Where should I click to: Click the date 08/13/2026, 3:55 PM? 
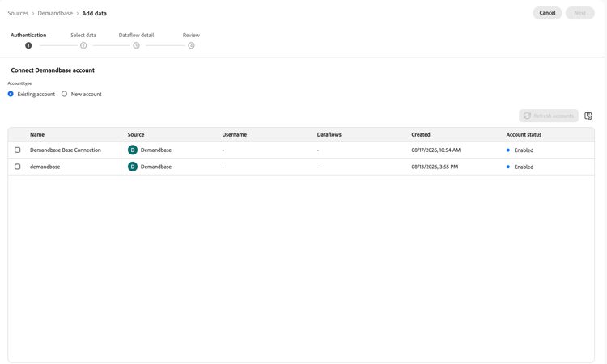click(x=435, y=167)
